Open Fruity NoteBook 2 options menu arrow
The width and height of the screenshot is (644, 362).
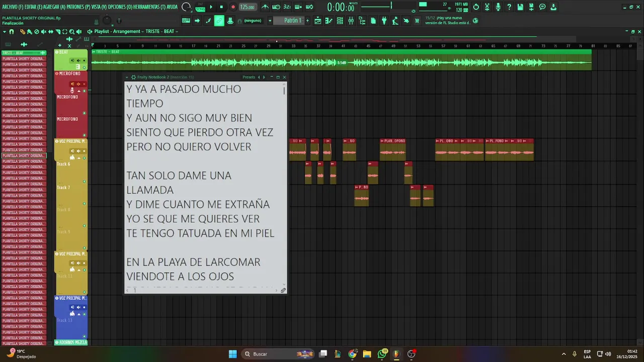(127, 77)
